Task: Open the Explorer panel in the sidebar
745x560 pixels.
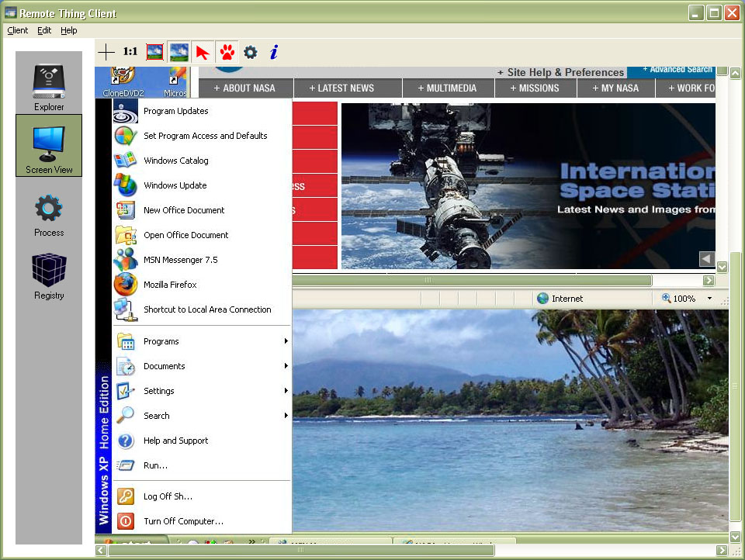Action: (x=48, y=87)
